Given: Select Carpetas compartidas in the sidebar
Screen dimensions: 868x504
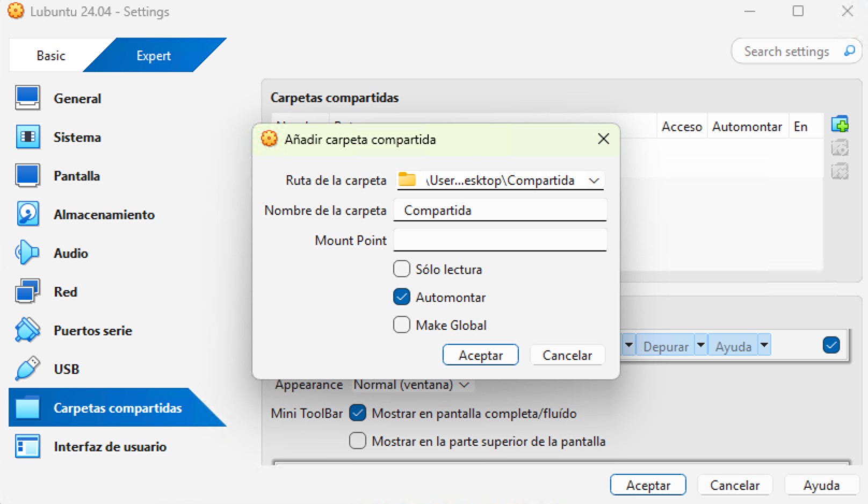Looking at the screenshot, I should pyautogui.click(x=117, y=408).
